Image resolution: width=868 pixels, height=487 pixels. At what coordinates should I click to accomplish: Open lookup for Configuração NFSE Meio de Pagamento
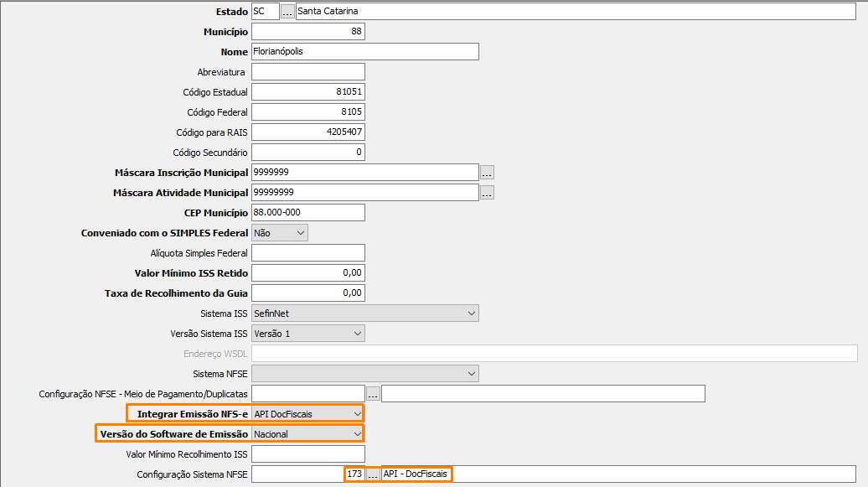click(x=373, y=394)
